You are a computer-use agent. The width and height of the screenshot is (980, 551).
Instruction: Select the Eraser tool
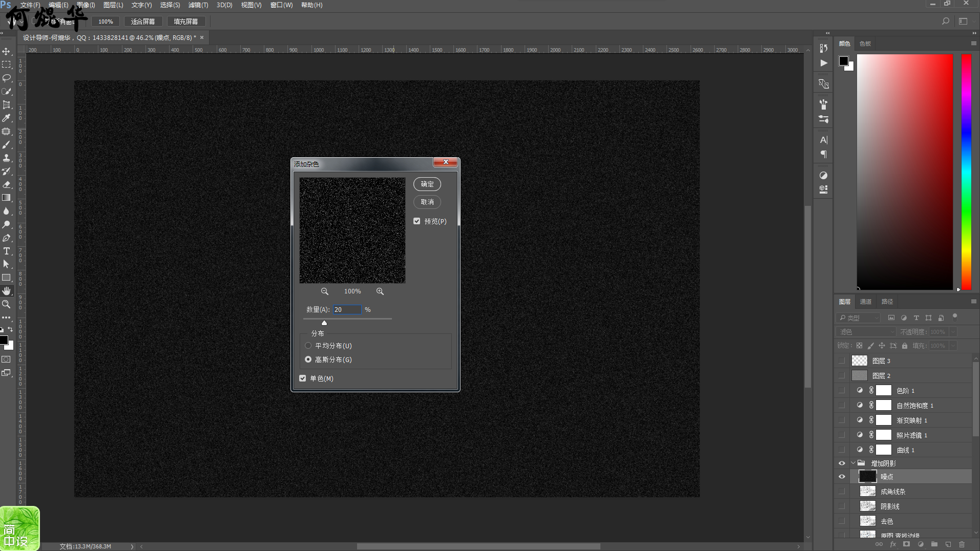pyautogui.click(x=6, y=184)
